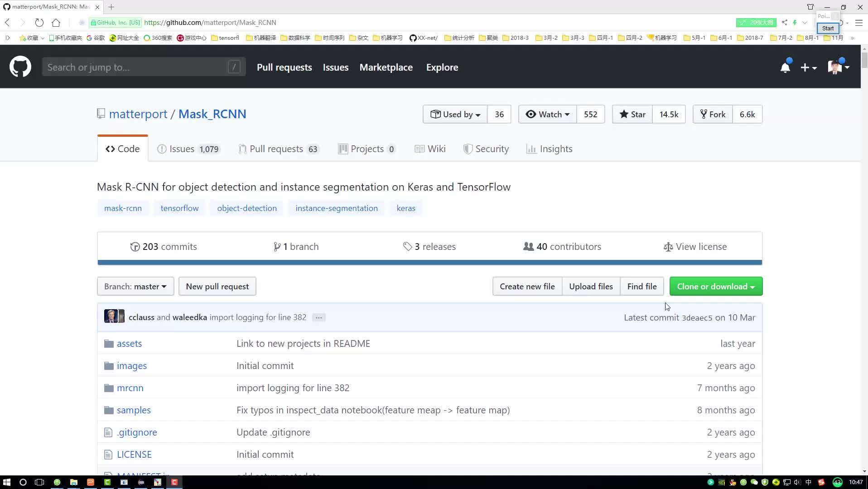Open Pull requests in the top nav

point(284,67)
